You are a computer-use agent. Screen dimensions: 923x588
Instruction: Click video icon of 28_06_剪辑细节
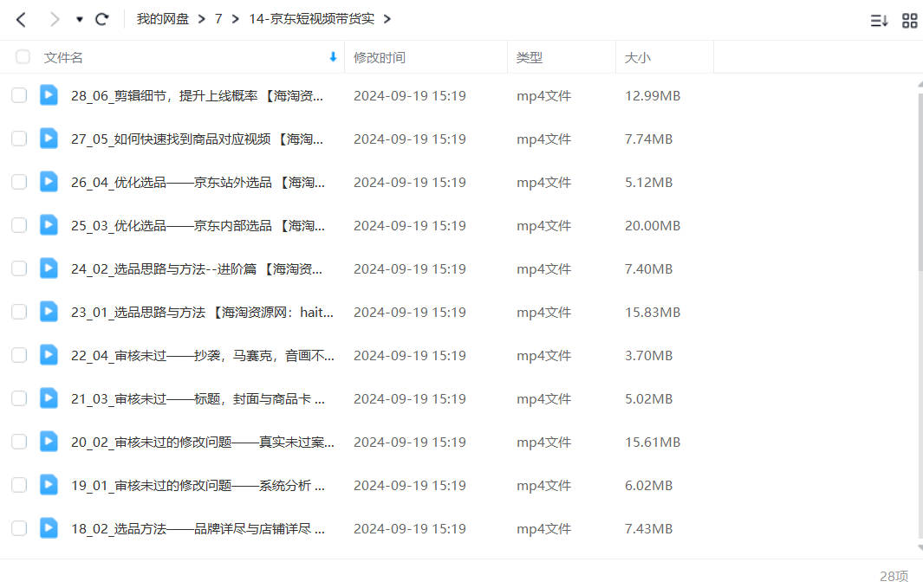(49, 94)
